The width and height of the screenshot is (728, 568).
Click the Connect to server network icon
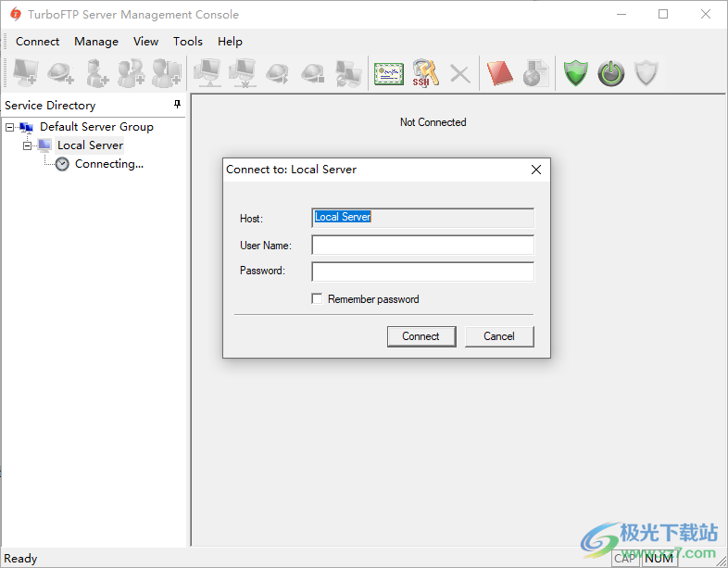coord(207,73)
